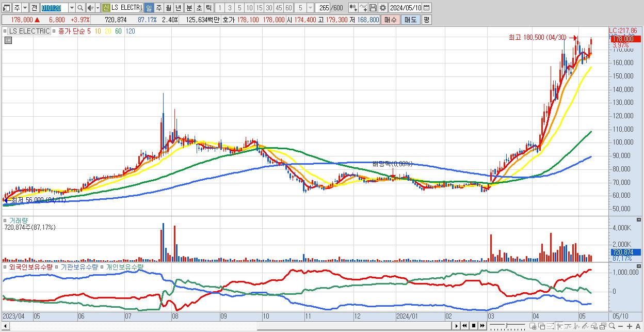Open the date calendar picker icon

point(427,8)
